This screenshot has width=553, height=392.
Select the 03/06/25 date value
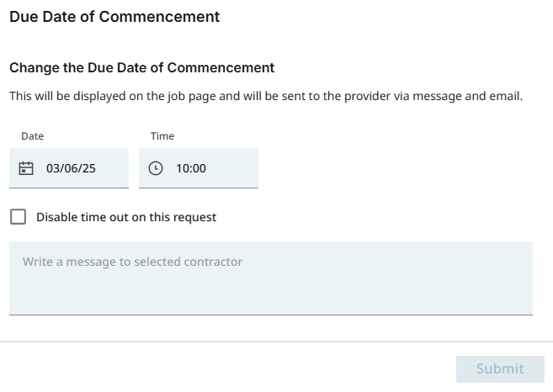point(71,168)
